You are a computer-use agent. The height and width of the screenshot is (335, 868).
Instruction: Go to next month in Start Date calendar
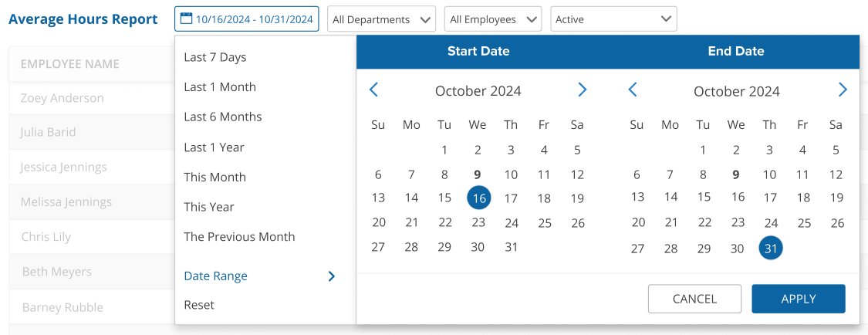[582, 90]
